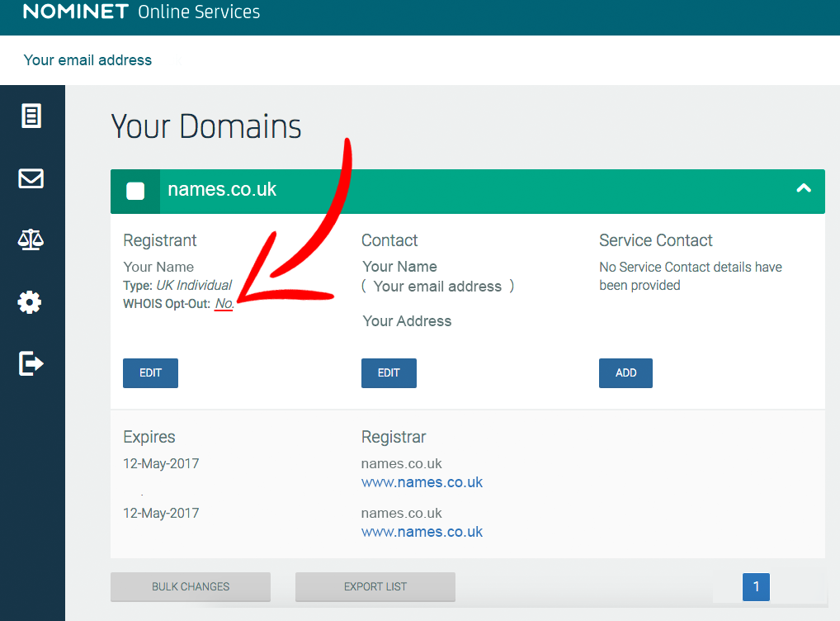The height and width of the screenshot is (621, 840).
Task: Click the Nominet Online Services logo
Action: tap(141, 12)
